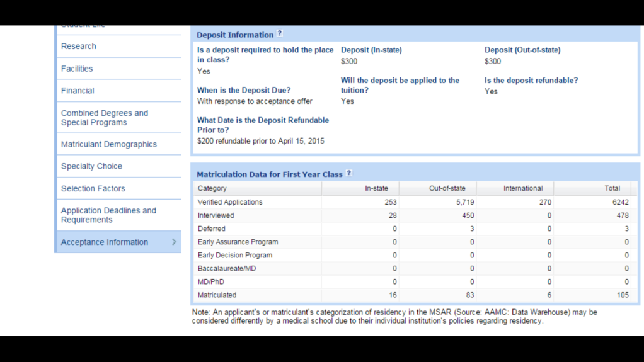Screen dimensions: 644x362
Task: Click the Deposit (Out-of-state) label
Action: (x=522, y=50)
